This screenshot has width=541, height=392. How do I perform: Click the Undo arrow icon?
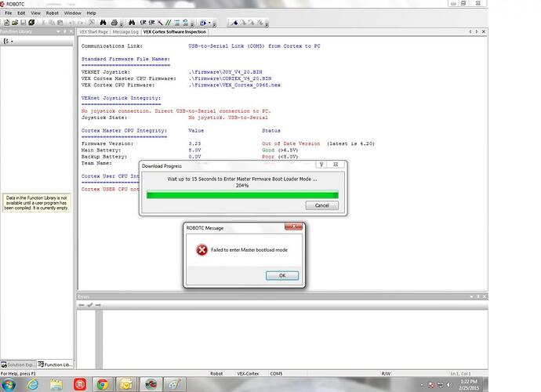click(72, 23)
